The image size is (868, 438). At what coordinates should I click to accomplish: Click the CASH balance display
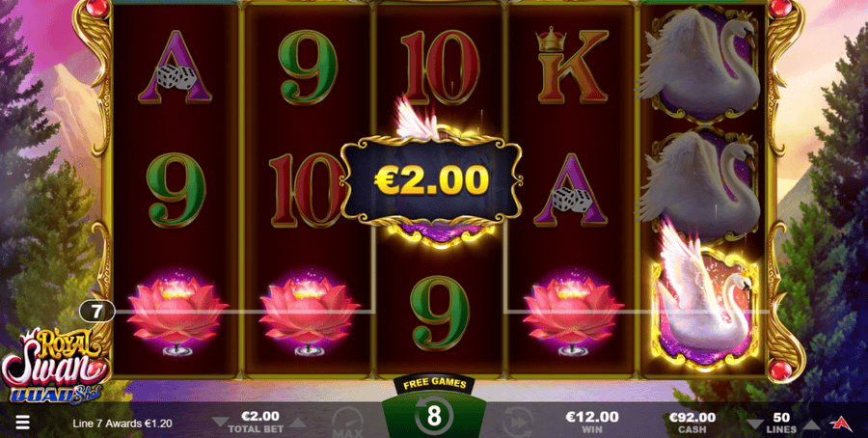(692, 423)
